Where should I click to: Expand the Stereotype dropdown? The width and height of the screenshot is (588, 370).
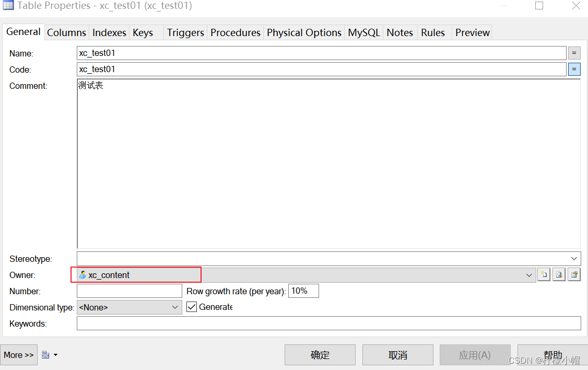574,259
